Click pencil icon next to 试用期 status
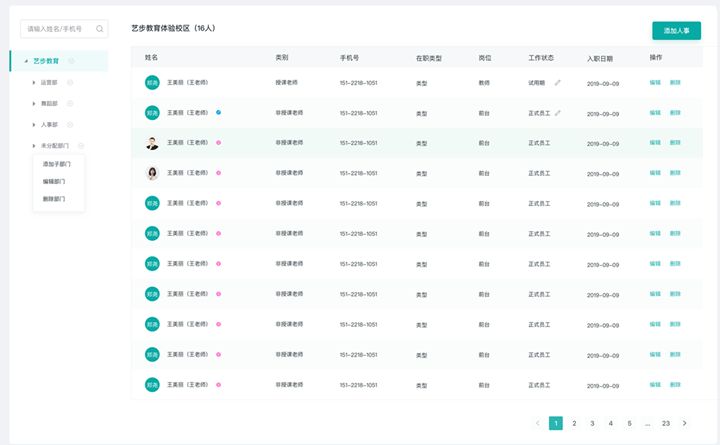Screen dimensions: 720x445 tap(557, 83)
